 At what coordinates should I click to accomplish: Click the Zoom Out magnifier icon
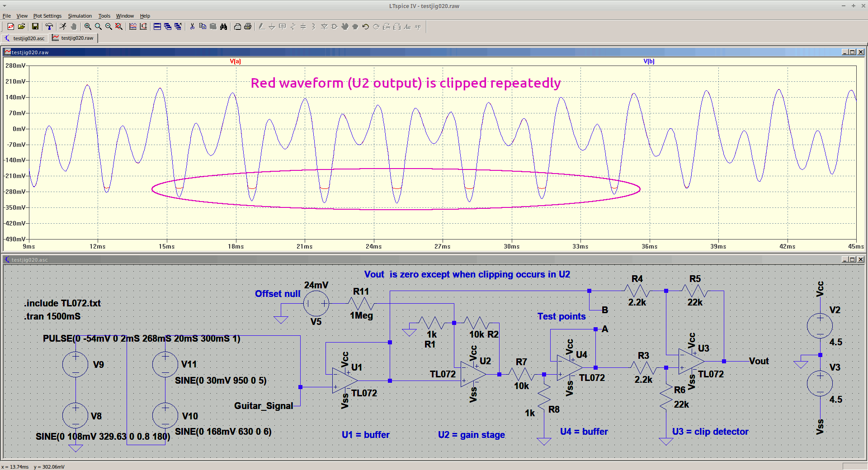coord(108,27)
